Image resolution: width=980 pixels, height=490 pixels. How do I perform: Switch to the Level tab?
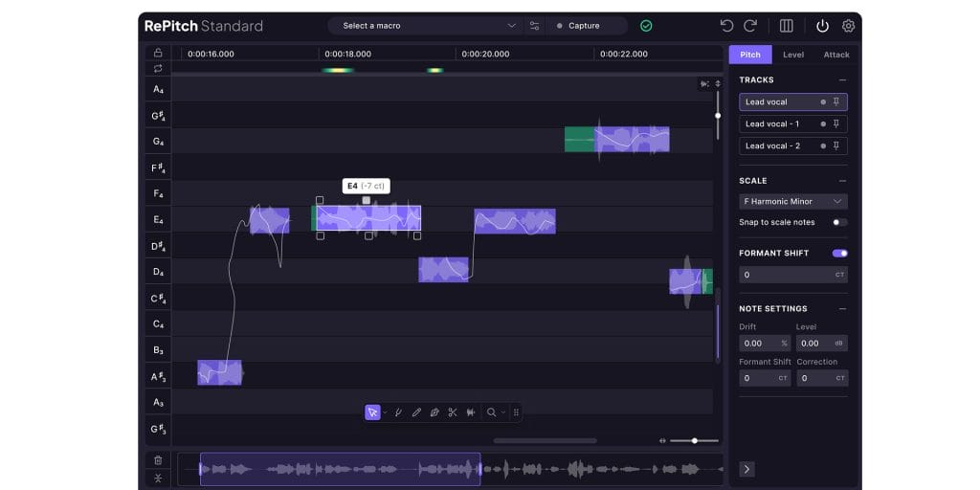[x=793, y=55]
